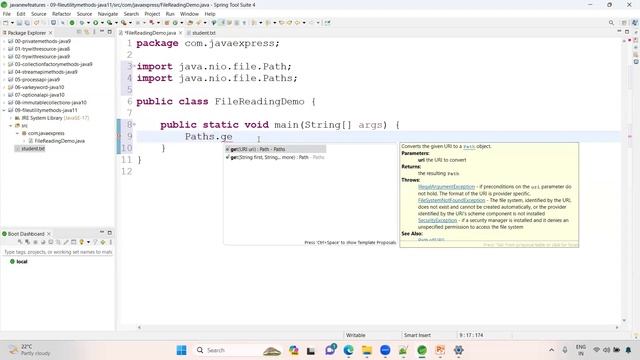Open the New file dropdown arrow
Viewport: 640px width, 360px height.
pyautogui.click(x=12, y=23)
